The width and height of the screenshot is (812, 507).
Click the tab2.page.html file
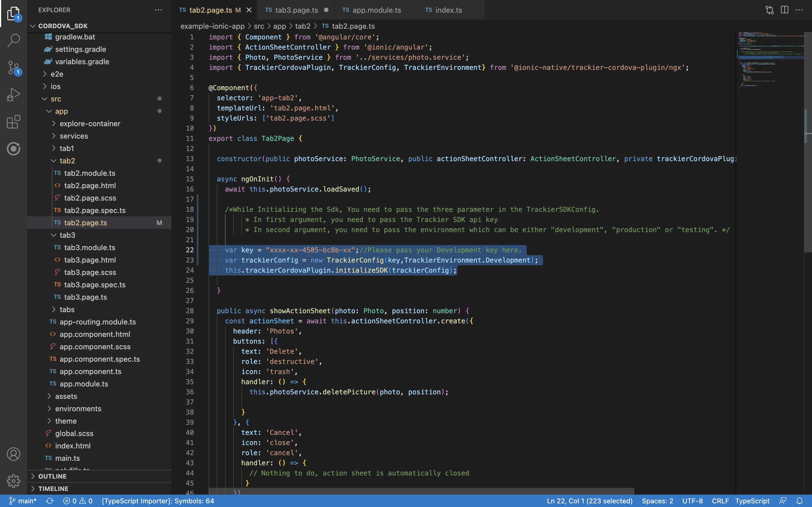tap(91, 185)
